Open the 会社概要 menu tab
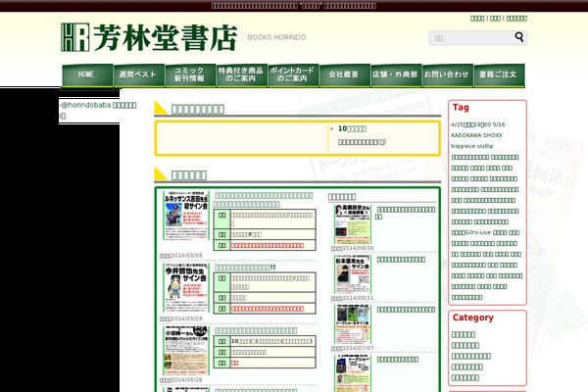588x392 pixels. pyautogui.click(x=344, y=75)
